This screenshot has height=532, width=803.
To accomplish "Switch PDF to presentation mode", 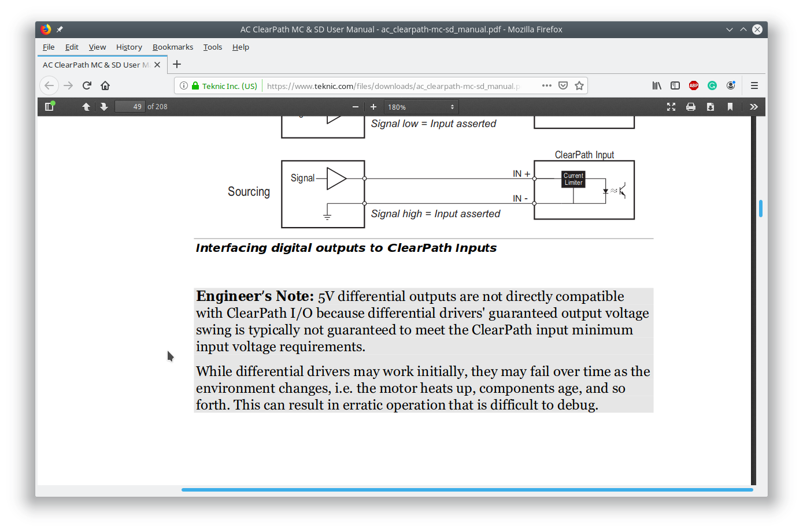I will [x=671, y=107].
